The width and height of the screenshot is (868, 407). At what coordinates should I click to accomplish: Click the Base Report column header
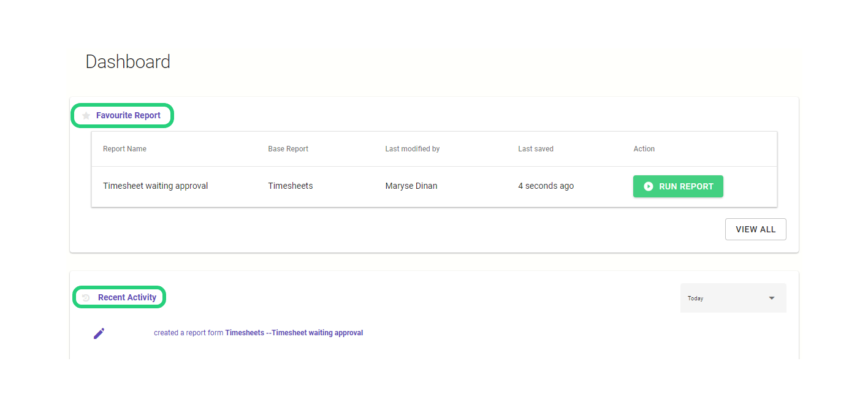288,149
